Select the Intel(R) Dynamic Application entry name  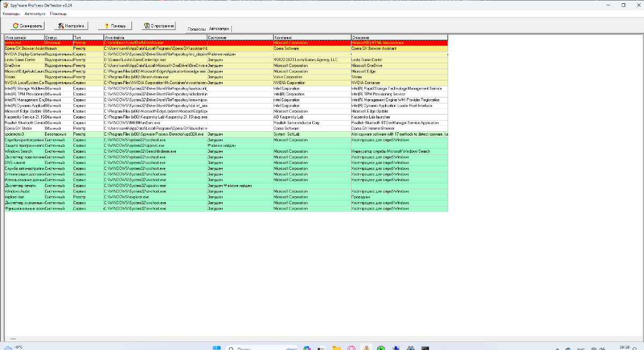click(24, 106)
